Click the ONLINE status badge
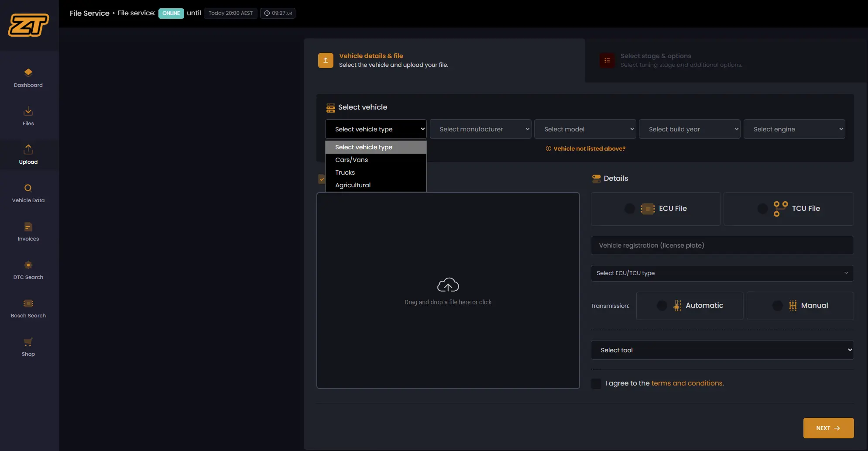The height and width of the screenshot is (451, 868). point(171,13)
